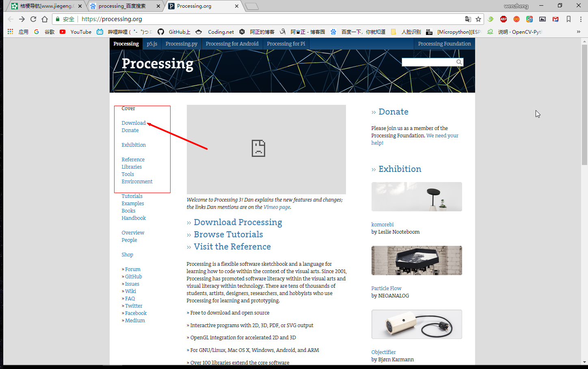Click the browser forward arrow

pyautogui.click(x=22, y=19)
